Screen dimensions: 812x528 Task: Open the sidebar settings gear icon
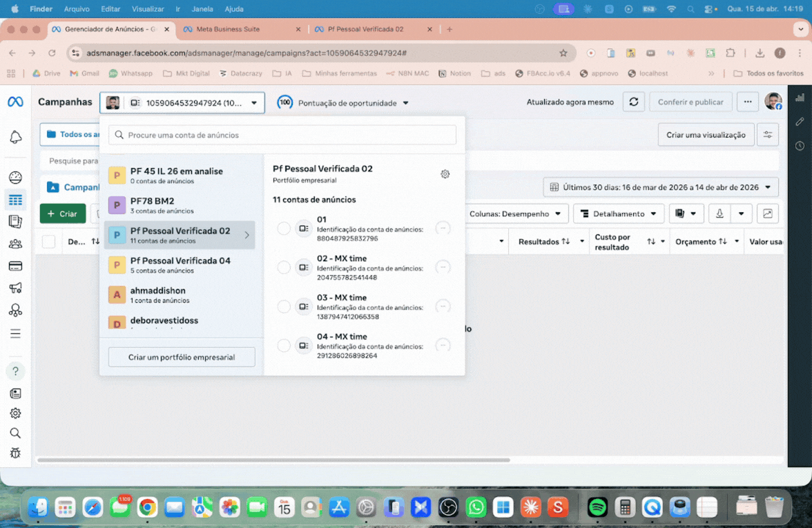(x=15, y=413)
